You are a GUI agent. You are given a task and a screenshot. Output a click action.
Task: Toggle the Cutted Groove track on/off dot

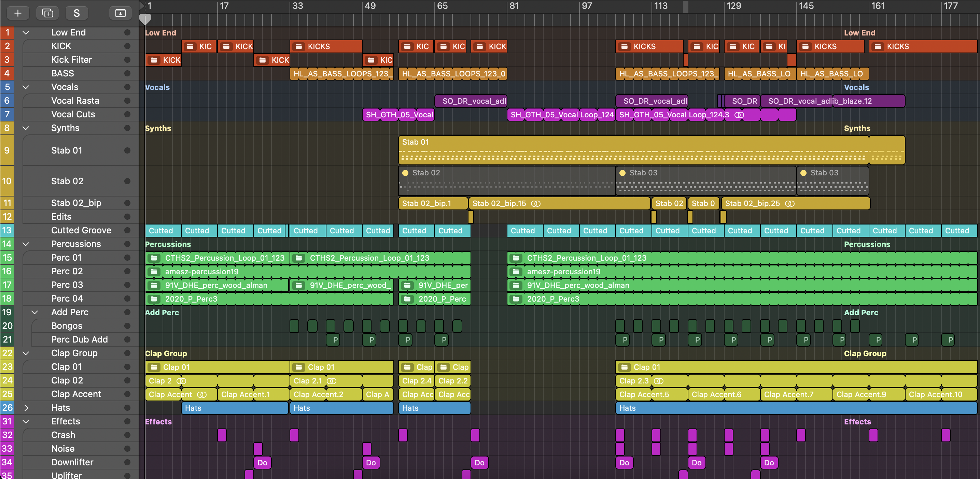coord(127,230)
